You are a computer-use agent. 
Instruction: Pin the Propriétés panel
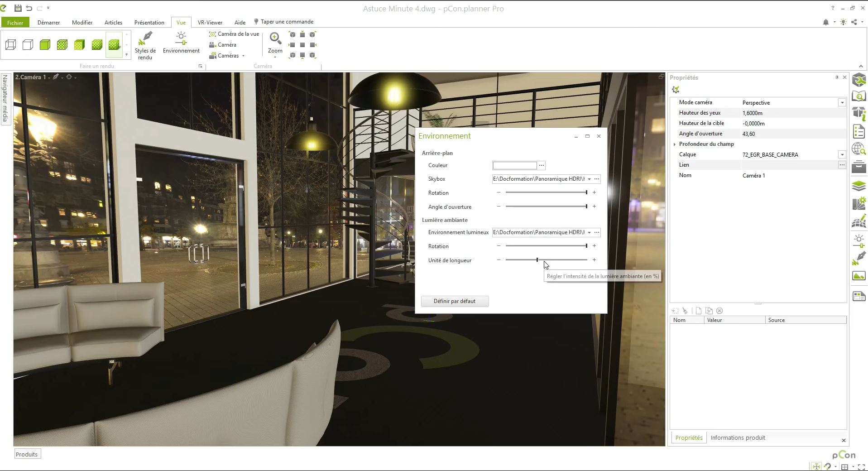tap(837, 77)
